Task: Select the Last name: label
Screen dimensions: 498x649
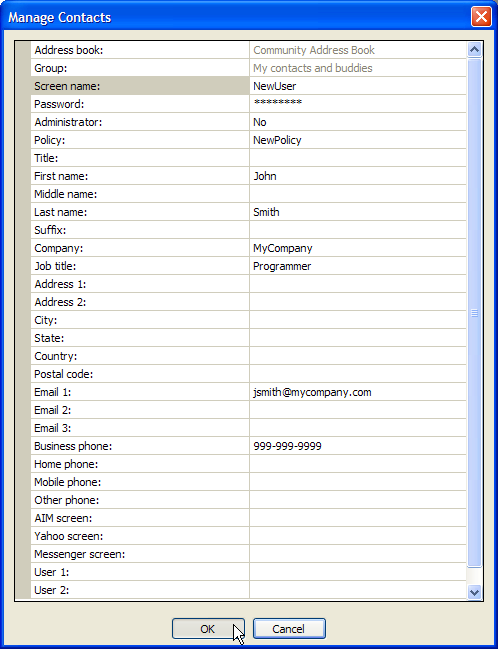Action: point(140,212)
